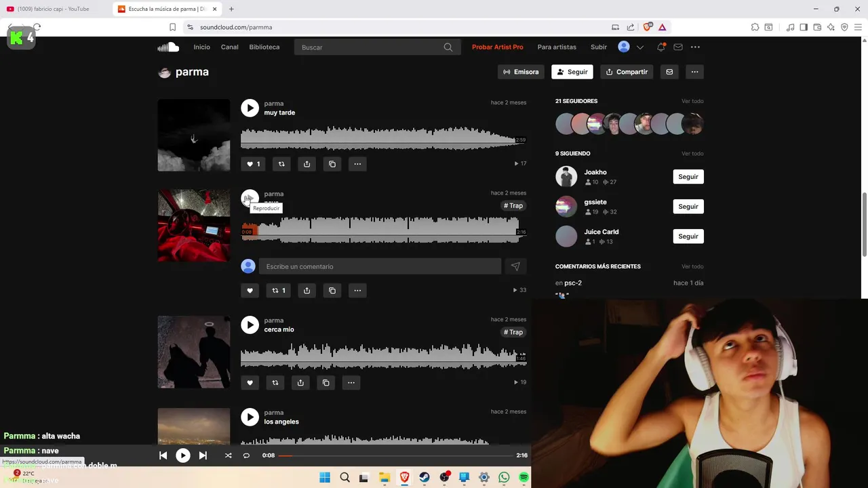Open psc-2 recent comment link

point(573,283)
